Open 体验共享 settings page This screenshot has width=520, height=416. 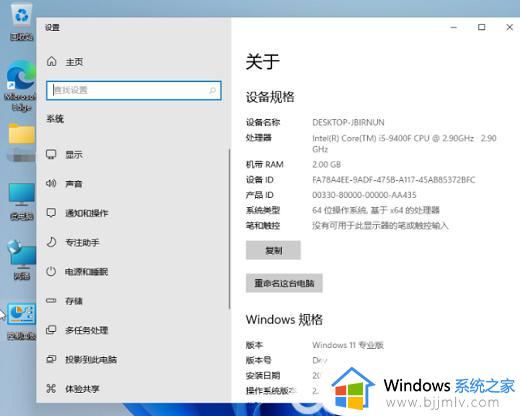click(133, 389)
